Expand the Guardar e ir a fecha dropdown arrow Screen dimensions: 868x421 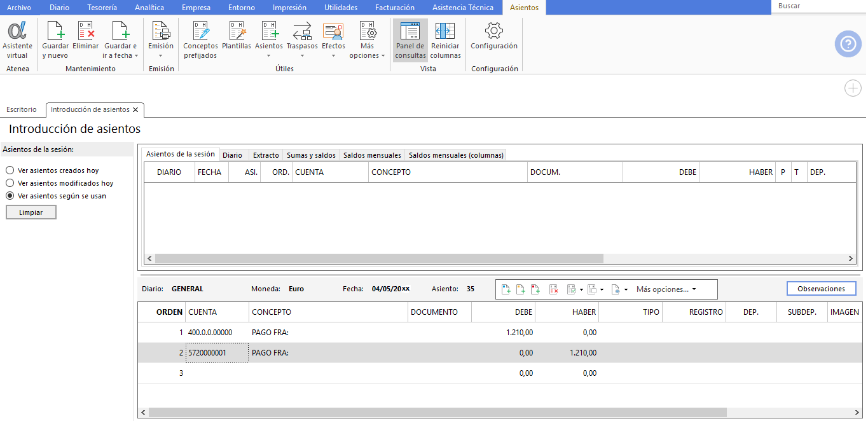[136, 56]
